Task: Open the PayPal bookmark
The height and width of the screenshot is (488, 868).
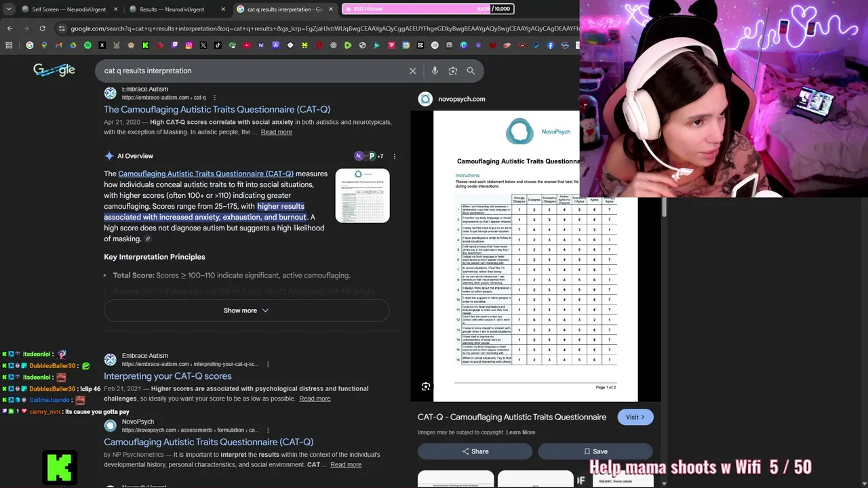Action: pos(536,45)
